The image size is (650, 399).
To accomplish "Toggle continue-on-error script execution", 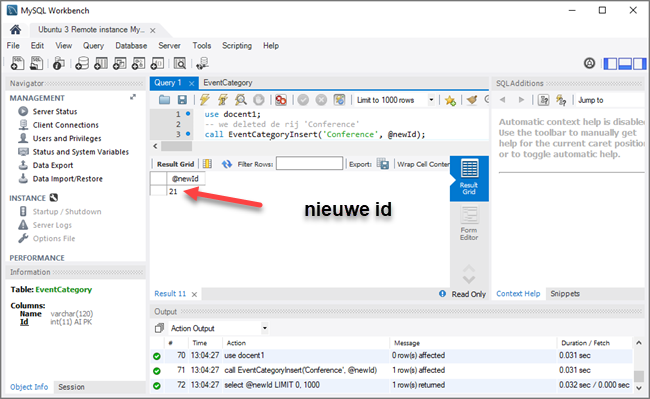I will (x=281, y=100).
